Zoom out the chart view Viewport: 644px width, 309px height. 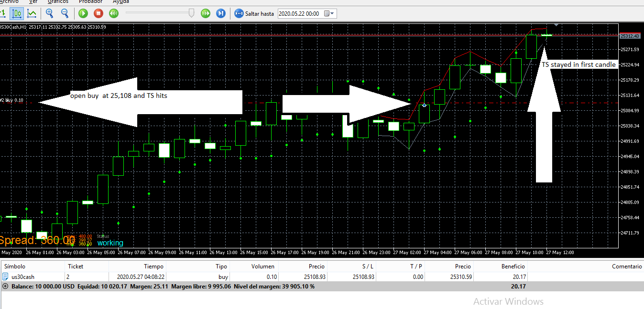click(65, 13)
